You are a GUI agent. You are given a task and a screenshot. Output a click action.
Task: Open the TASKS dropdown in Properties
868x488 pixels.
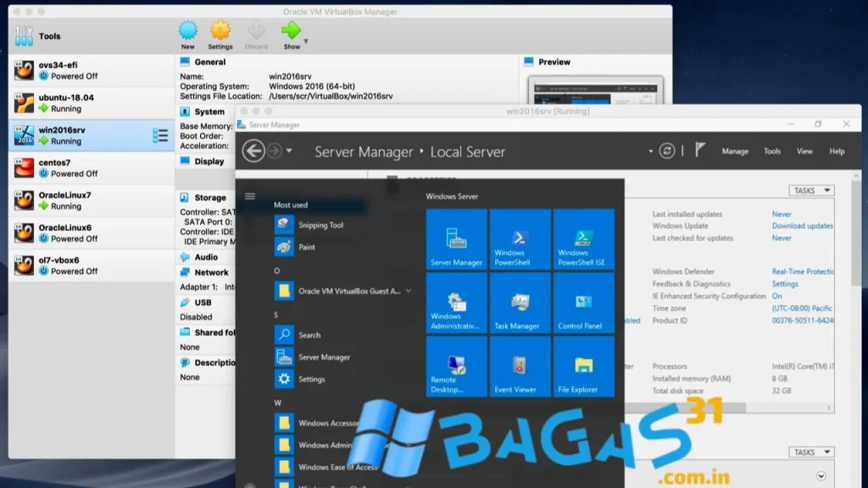pyautogui.click(x=810, y=191)
